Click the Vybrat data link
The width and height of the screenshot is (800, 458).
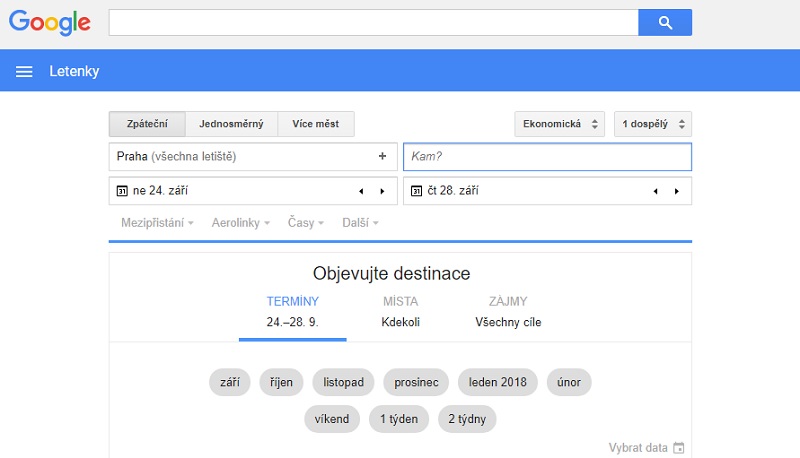646,448
